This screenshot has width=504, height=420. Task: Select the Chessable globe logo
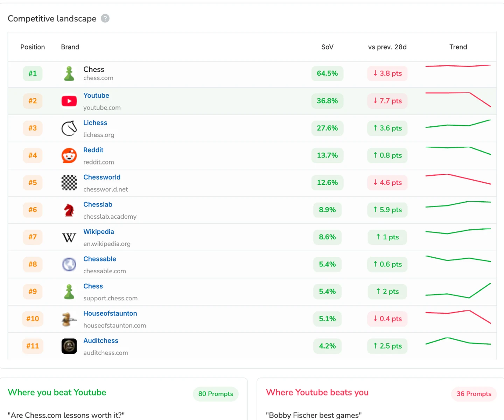(x=69, y=264)
